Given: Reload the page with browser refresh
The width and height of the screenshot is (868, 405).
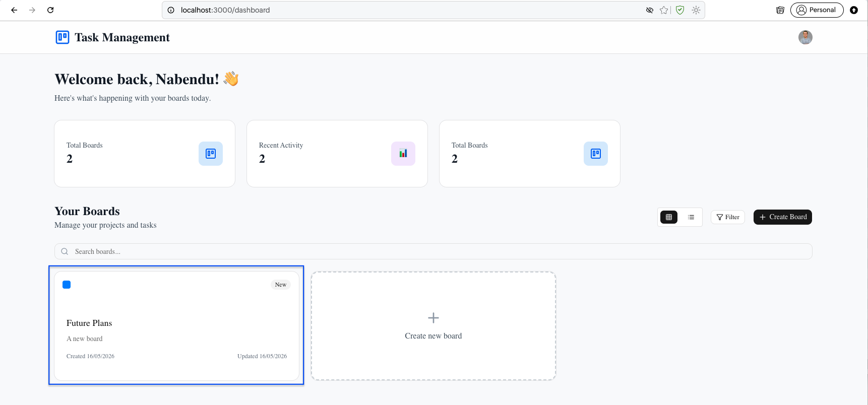Looking at the screenshot, I should pos(50,10).
